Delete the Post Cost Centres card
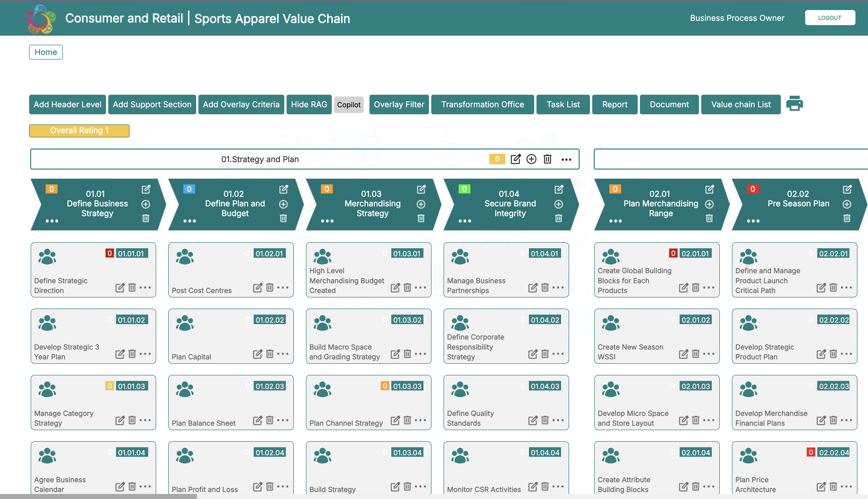The height and width of the screenshot is (499, 868). (270, 287)
